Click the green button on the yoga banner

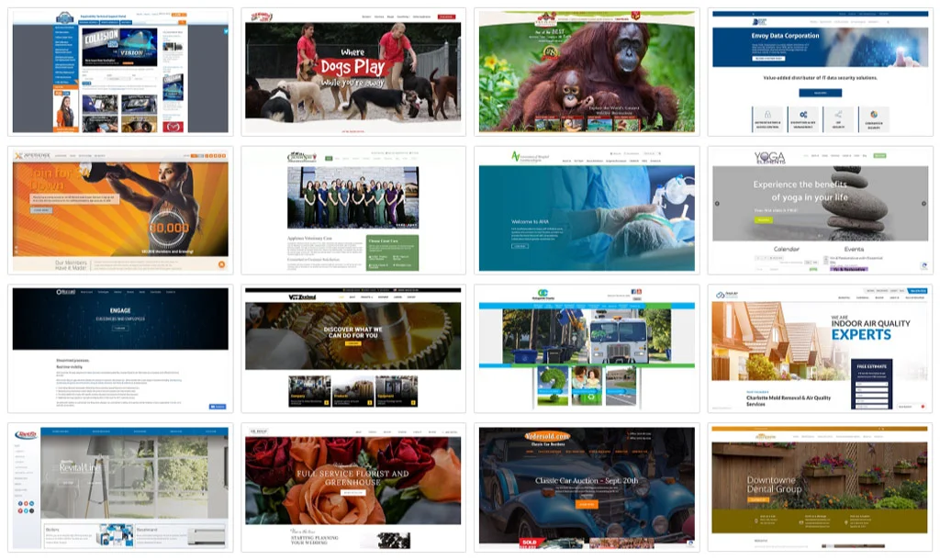[763, 220]
